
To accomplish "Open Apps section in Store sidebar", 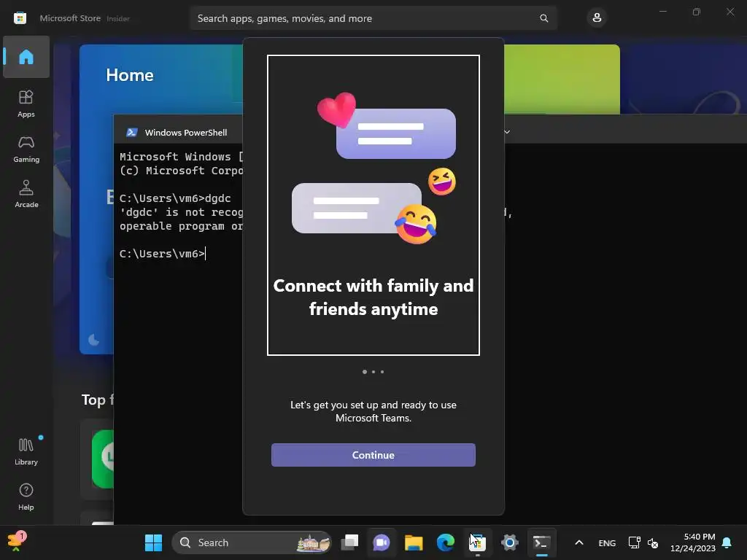I will pyautogui.click(x=26, y=104).
